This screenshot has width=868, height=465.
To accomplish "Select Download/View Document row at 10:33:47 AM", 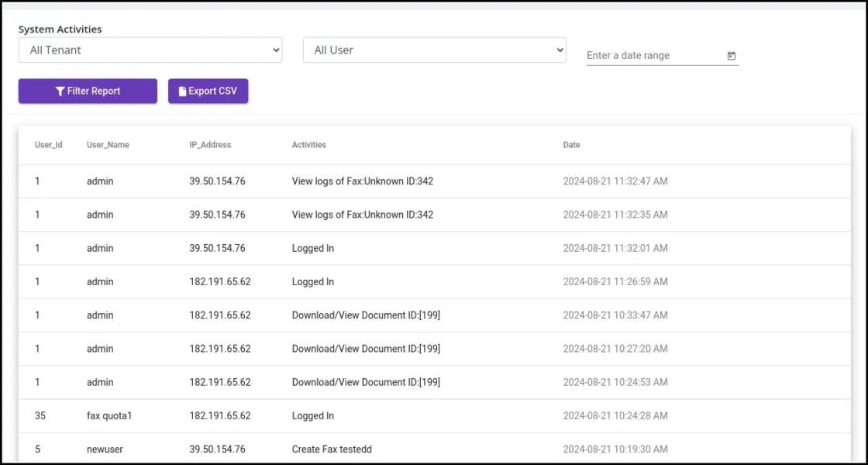I will [435, 315].
